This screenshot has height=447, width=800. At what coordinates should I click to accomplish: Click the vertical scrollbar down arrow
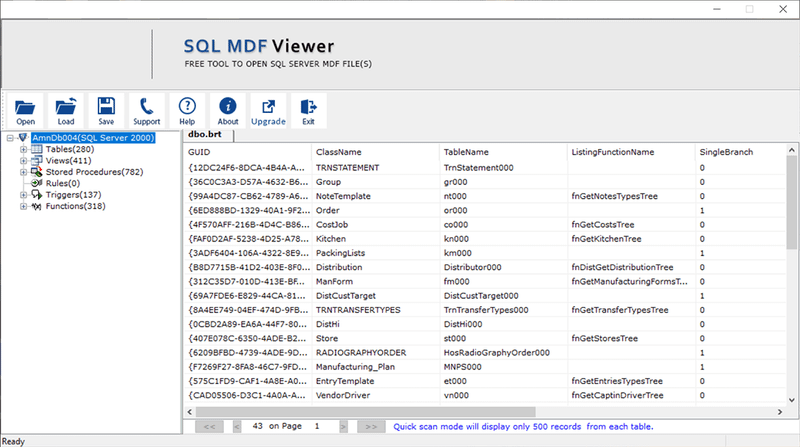pos(791,400)
